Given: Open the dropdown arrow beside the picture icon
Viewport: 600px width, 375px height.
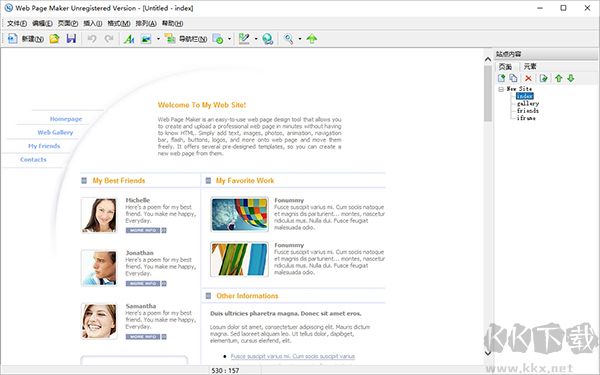Looking at the screenshot, I should (158, 39).
